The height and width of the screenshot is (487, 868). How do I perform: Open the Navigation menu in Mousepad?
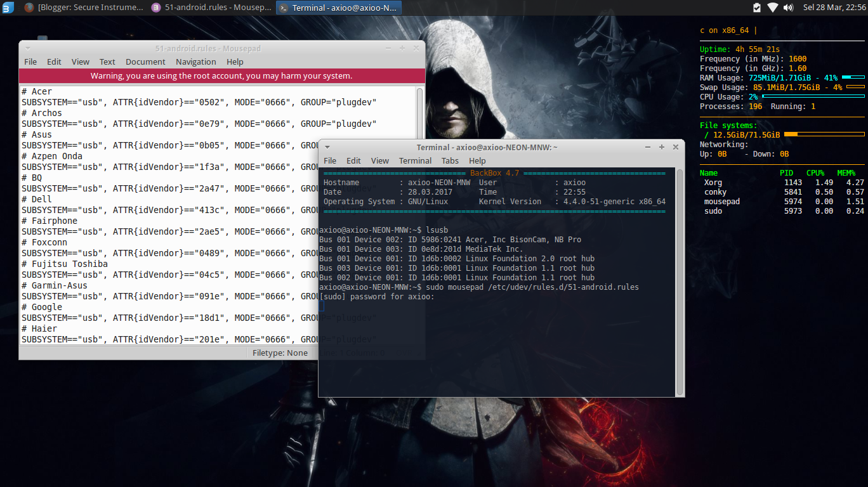(x=195, y=62)
